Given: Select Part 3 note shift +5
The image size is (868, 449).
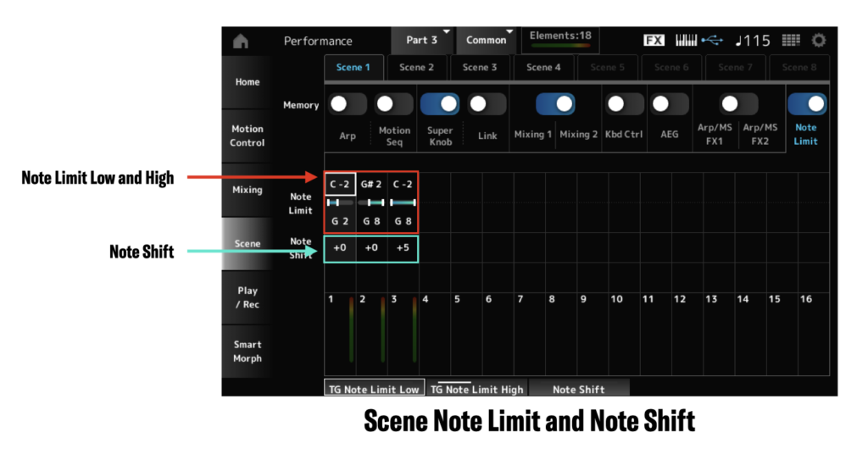Looking at the screenshot, I should click(x=403, y=247).
